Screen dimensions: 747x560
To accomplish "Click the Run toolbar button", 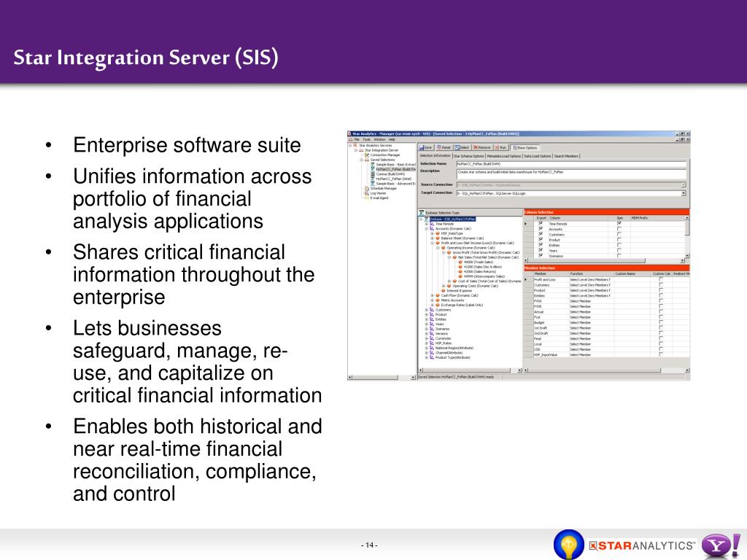I will [500, 147].
